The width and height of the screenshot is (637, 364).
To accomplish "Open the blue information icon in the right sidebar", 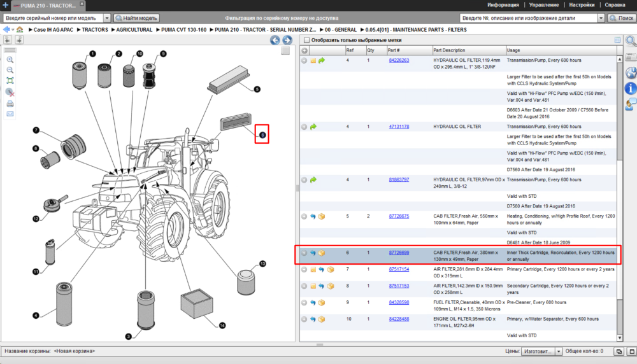I will 631,88.
